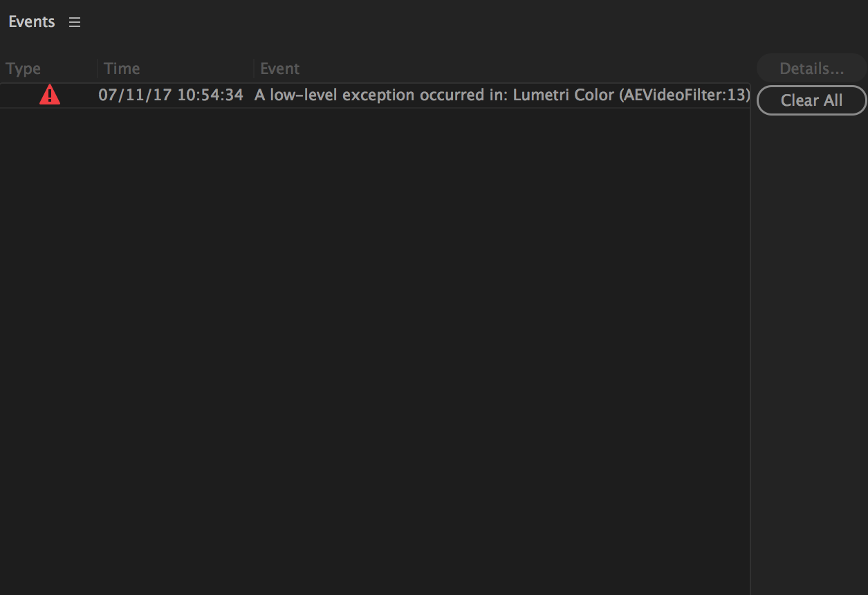Screen dimensions: 868x595
Task: Click the Clear All button
Action: [812, 100]
